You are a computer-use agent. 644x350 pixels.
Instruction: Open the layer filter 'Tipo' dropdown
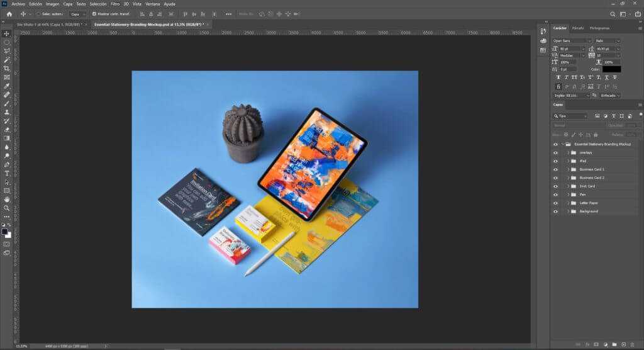(570, 116)
